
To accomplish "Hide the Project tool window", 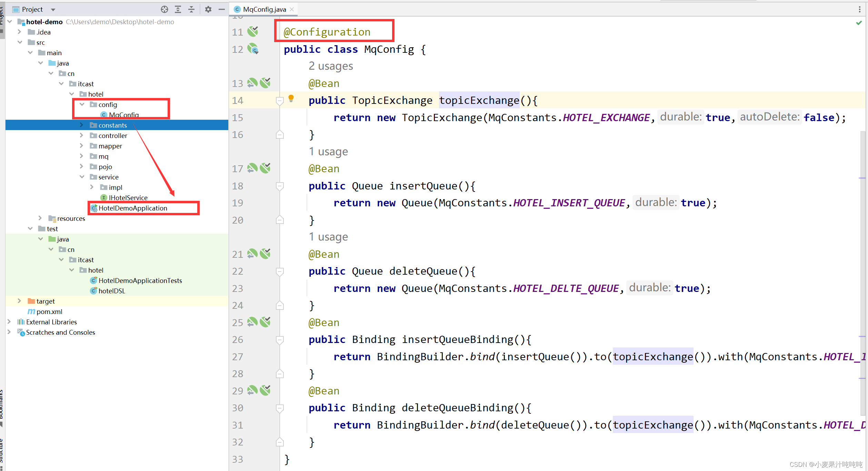I will [x=222, y=9].
